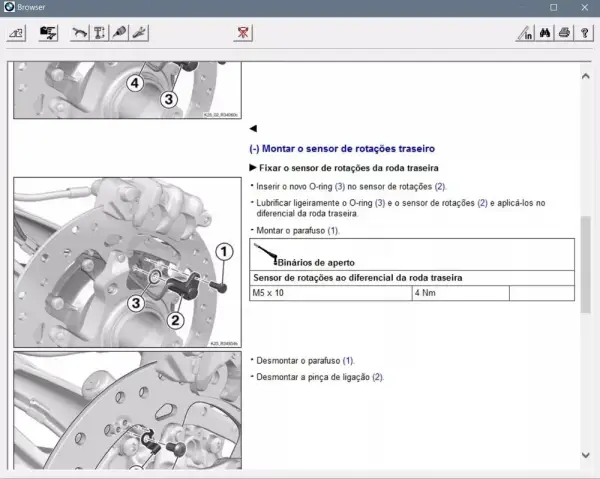Click the first toolbar icon on left

coord(16,33)
